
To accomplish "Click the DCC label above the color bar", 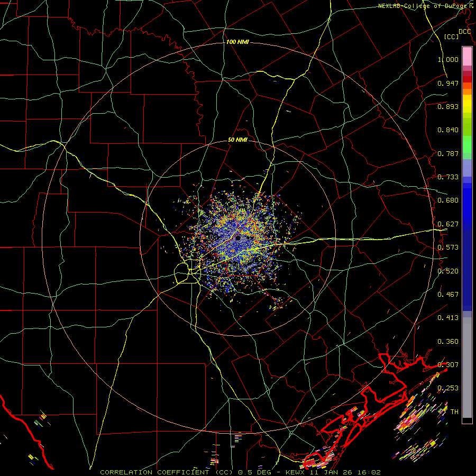I will 464,32.
